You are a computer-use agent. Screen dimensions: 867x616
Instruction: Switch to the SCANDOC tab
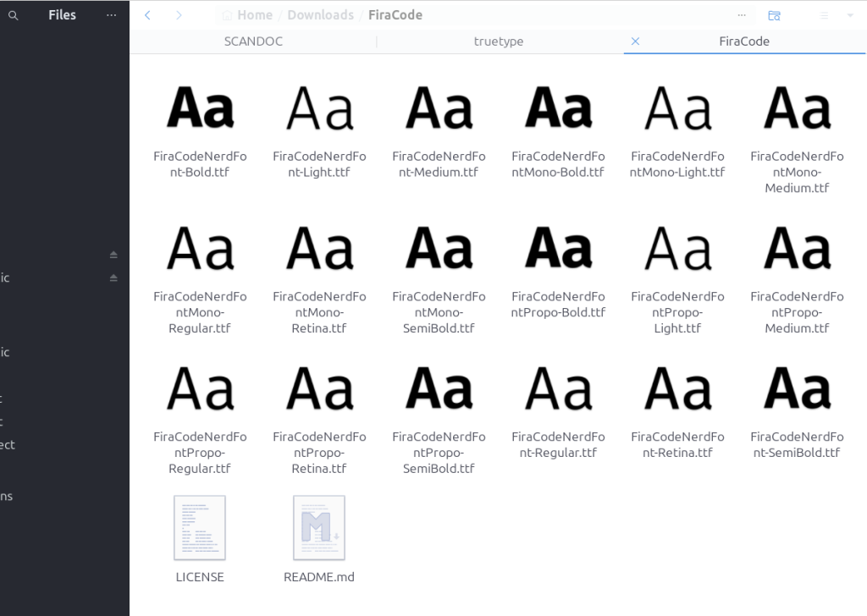253,41
